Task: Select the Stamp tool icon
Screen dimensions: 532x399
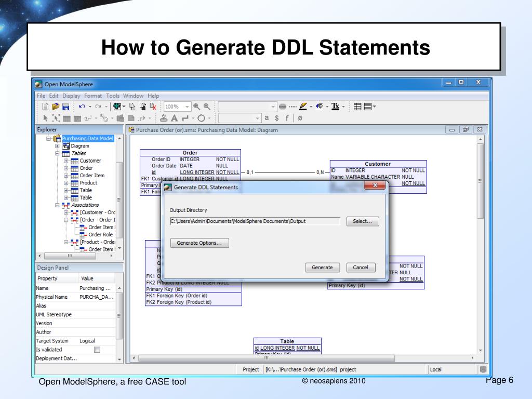Action: pos(164,118)
